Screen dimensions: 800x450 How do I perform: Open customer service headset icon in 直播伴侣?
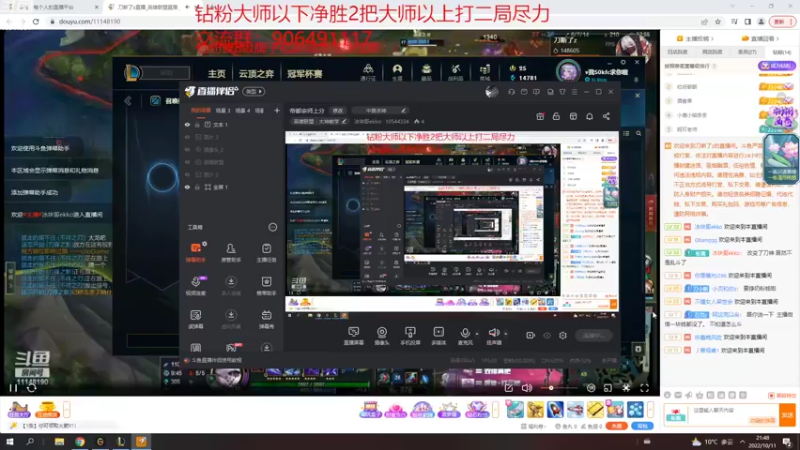(x=511, y=92)
